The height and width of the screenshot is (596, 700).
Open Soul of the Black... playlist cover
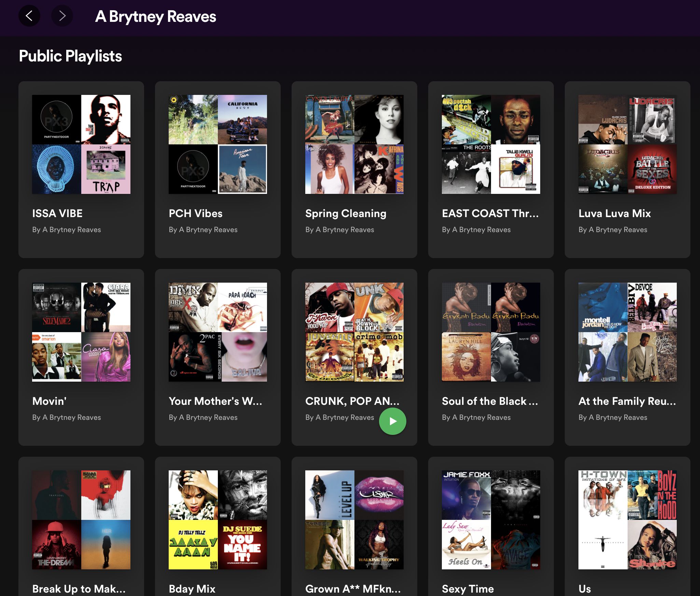pos(491,332)
